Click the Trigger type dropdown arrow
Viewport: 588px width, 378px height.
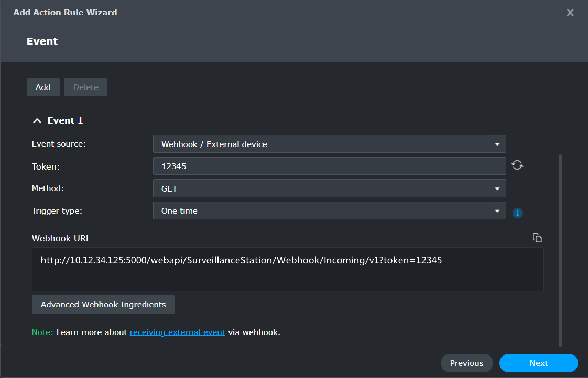point(497,210)
